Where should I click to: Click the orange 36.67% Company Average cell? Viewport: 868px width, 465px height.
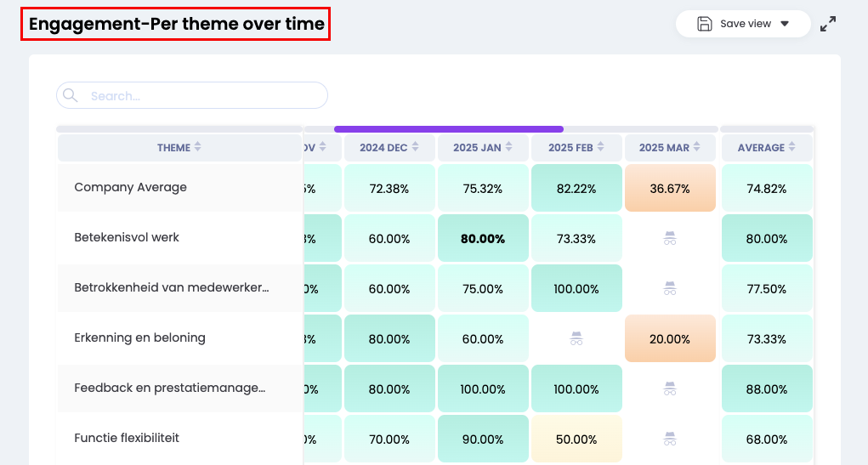click(x=670, y=189)
